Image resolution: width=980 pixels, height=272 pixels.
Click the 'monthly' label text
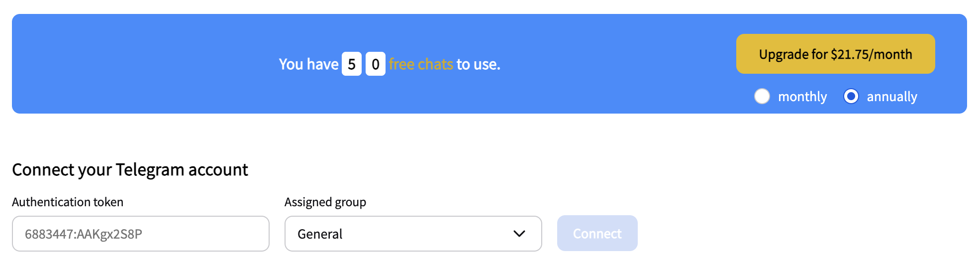pyautogui.click(x=802, y=97)
